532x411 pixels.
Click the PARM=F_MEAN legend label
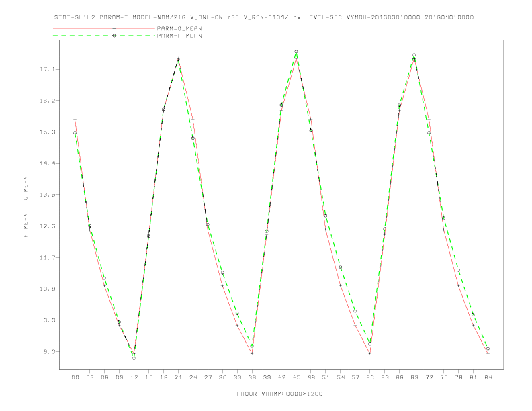click(179, 36)
